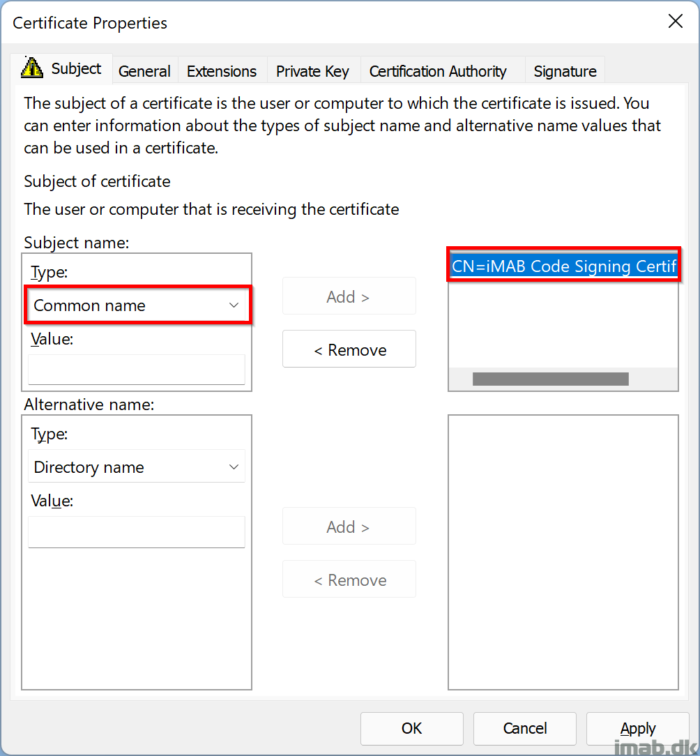
Task: Click the Directory name dropdown chevron arrow
Action: tap(234, 467)
